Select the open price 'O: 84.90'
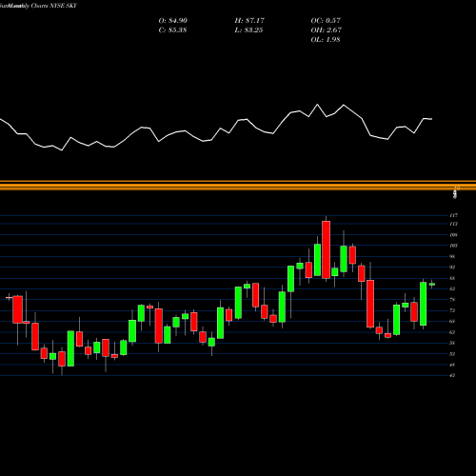476x476 pixels. pos(173,21)
